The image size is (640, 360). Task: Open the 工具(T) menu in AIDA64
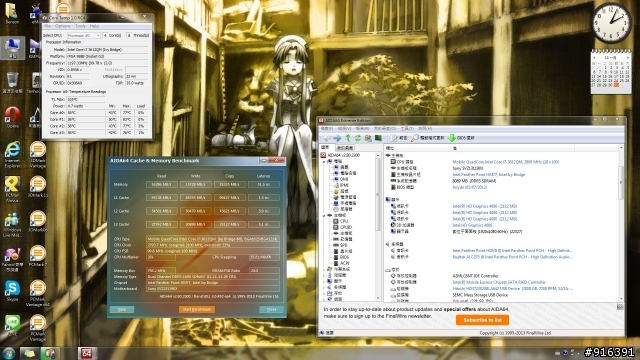(x=407, y=129)
